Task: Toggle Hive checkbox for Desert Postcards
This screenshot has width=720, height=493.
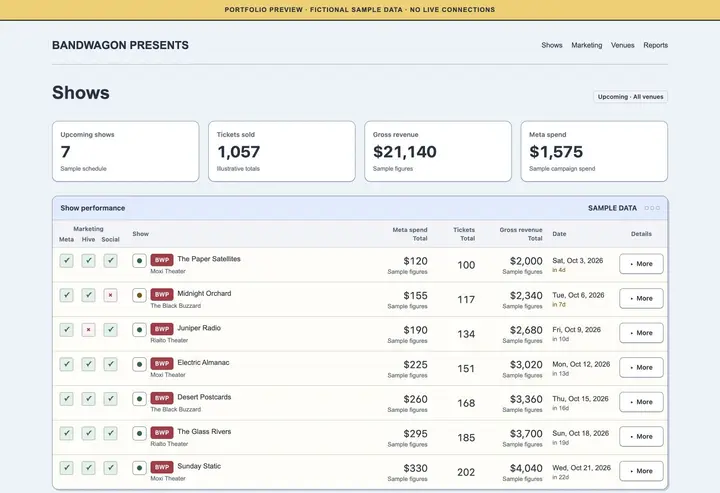Action: [x=89, y=399]
